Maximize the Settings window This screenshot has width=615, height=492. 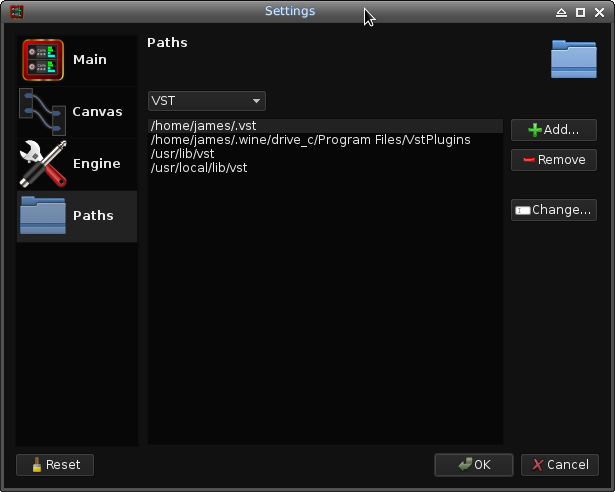tap(580, 12)
